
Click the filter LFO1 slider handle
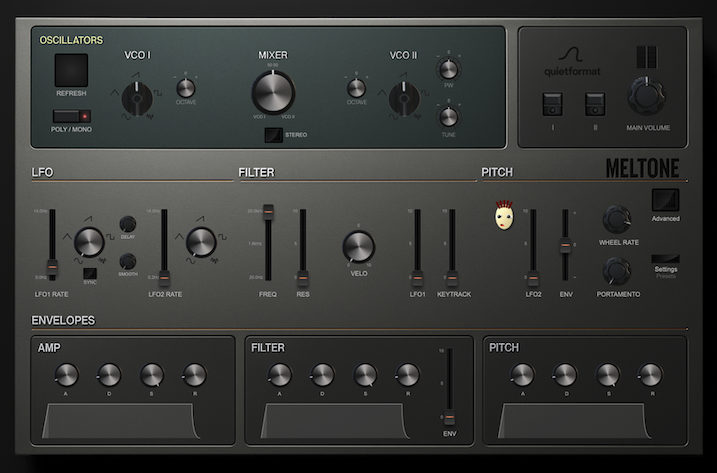417,277
